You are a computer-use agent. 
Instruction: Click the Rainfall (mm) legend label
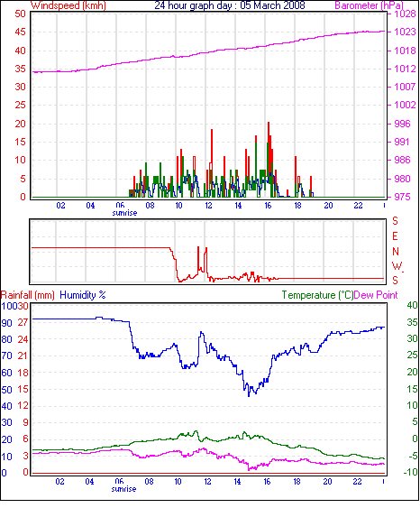(x=28, y=295)
